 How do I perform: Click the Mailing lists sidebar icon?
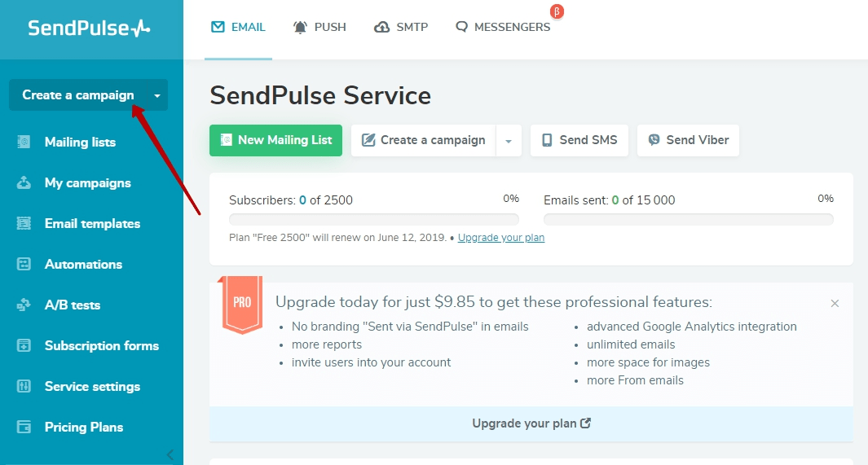(x=24, y=142)
